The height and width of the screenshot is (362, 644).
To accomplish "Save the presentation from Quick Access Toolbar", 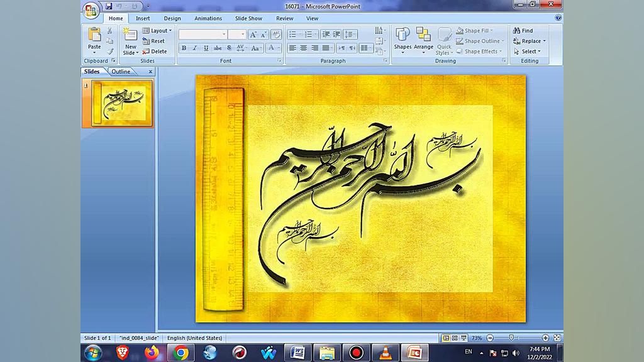I will click(x=108, y=6).
